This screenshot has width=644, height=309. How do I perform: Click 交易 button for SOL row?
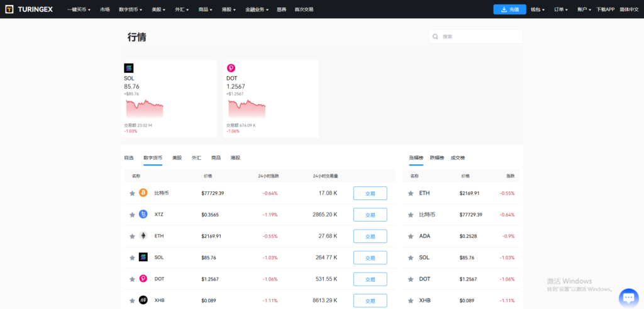point(370,257)
